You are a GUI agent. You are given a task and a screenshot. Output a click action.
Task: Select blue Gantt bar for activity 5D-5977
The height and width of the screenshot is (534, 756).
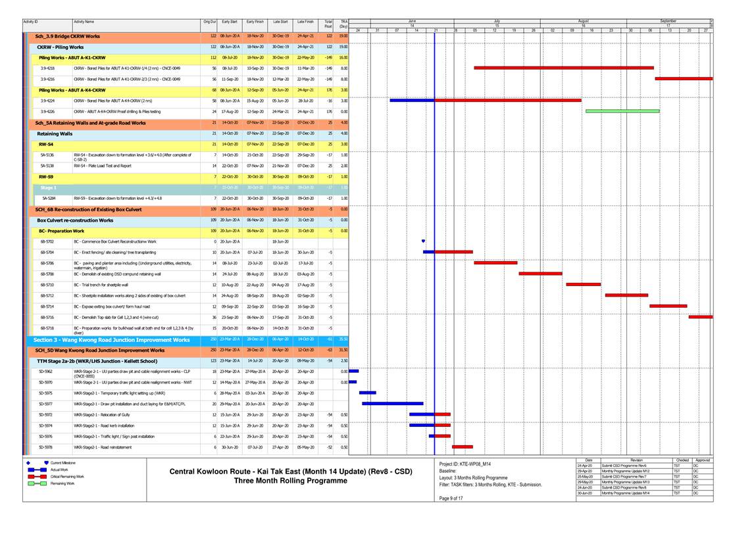point(392,403)
